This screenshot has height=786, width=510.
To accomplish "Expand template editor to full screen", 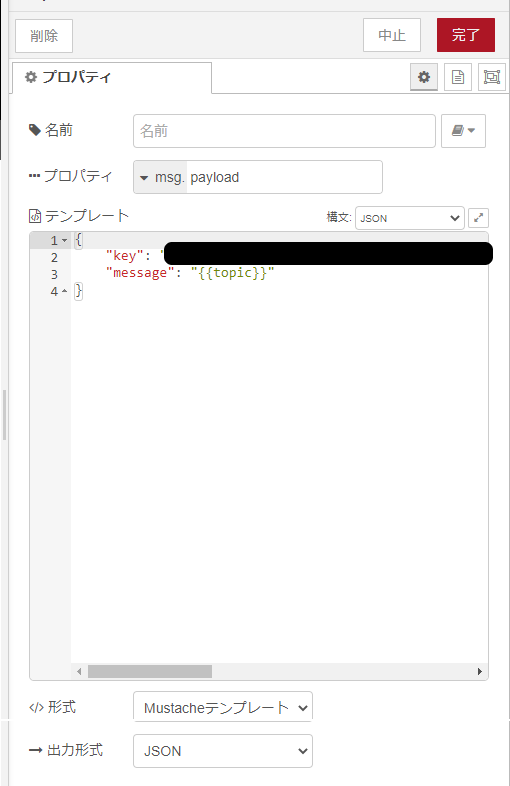I will click(478, 218).
